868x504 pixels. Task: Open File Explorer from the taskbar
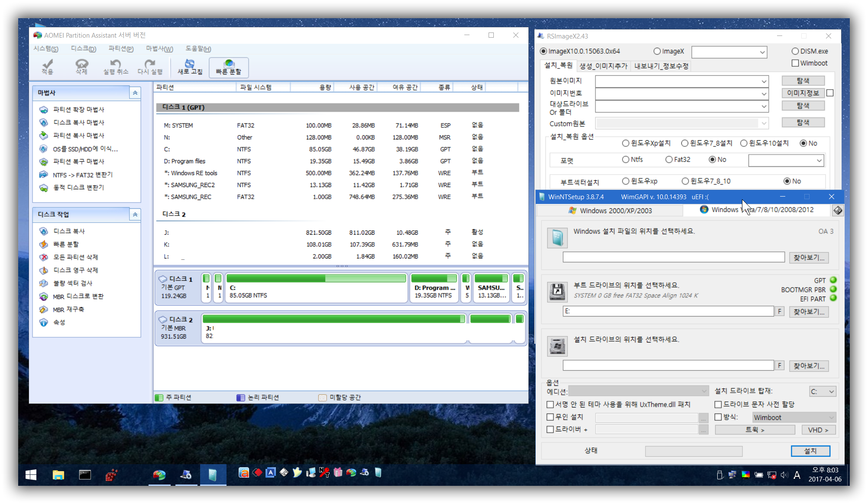click(58, 475)
